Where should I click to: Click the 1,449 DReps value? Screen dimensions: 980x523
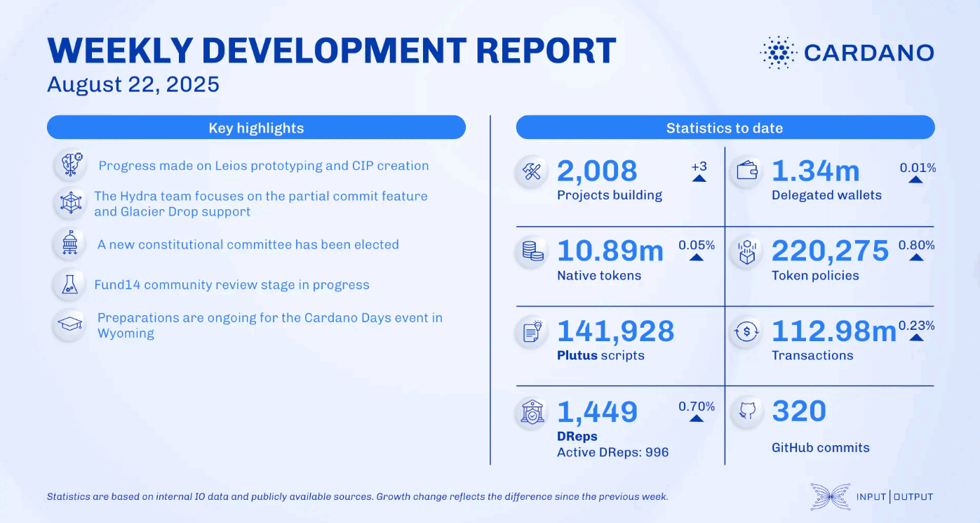coord(598,412)
